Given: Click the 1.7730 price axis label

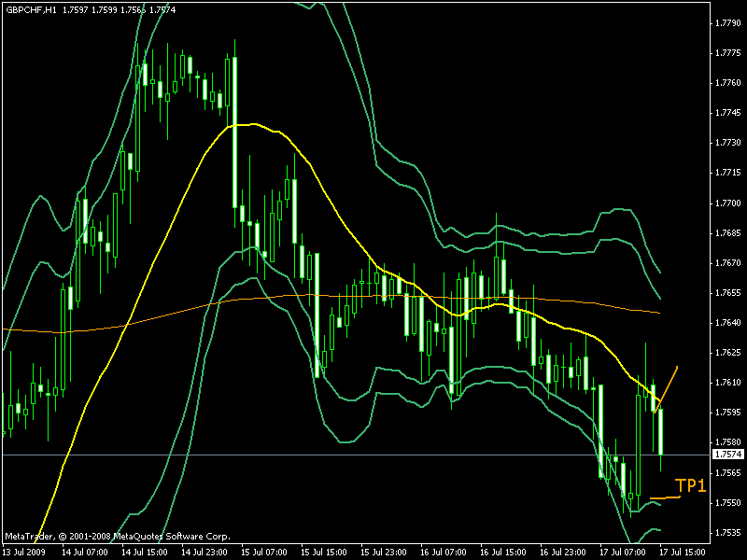Looking at the screenshot, I should 728,143.
